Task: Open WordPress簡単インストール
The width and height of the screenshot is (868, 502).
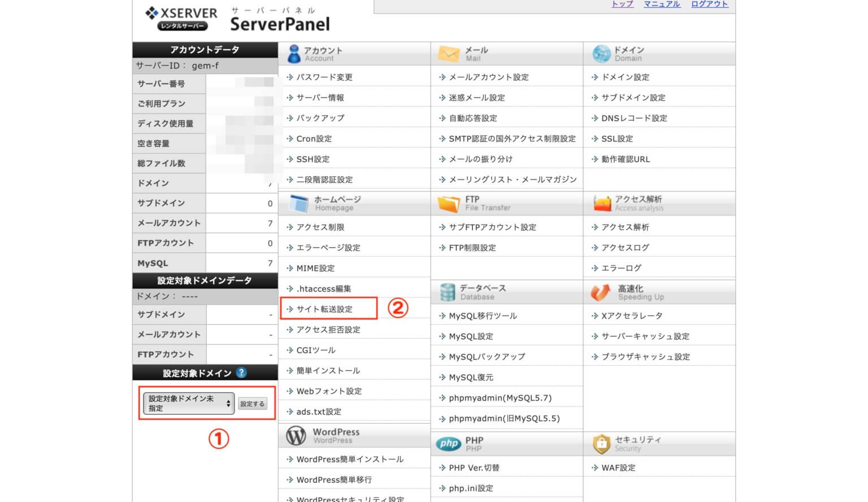Action: 350,459
